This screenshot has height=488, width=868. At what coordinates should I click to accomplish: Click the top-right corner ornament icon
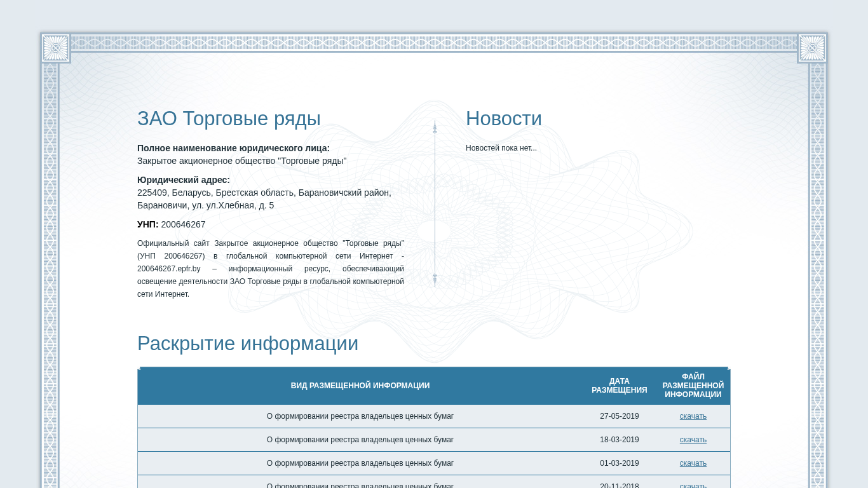point(812,48)
